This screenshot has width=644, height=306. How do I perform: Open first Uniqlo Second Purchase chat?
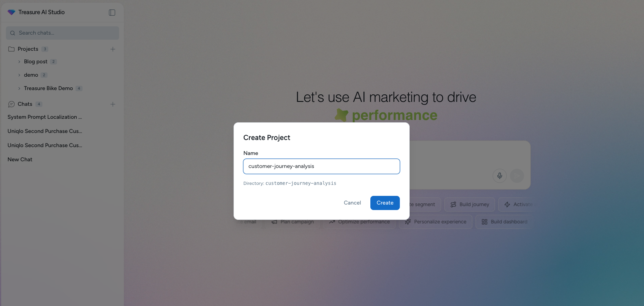[45, 131]
